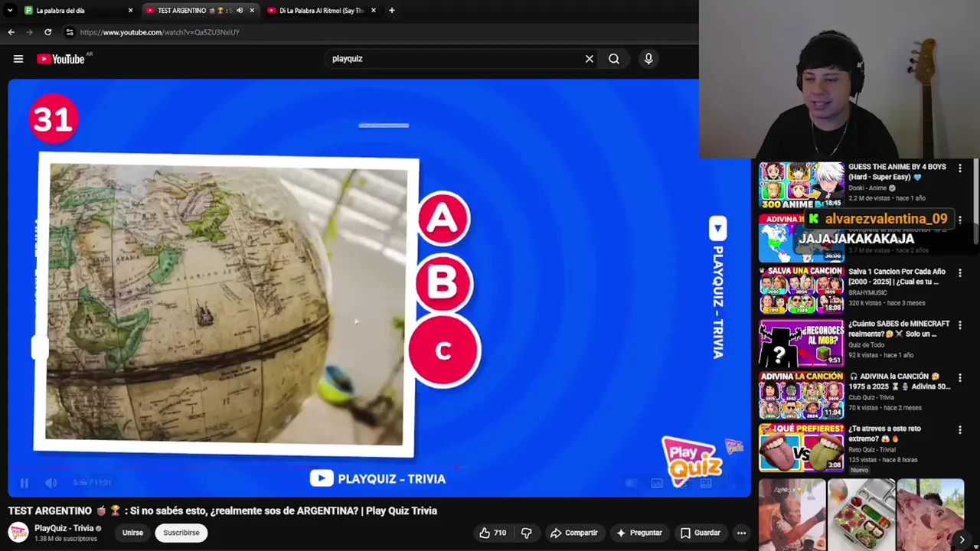Click the BRAHYMUSIC channel name
980x551 pixels.
coord(868,293)
